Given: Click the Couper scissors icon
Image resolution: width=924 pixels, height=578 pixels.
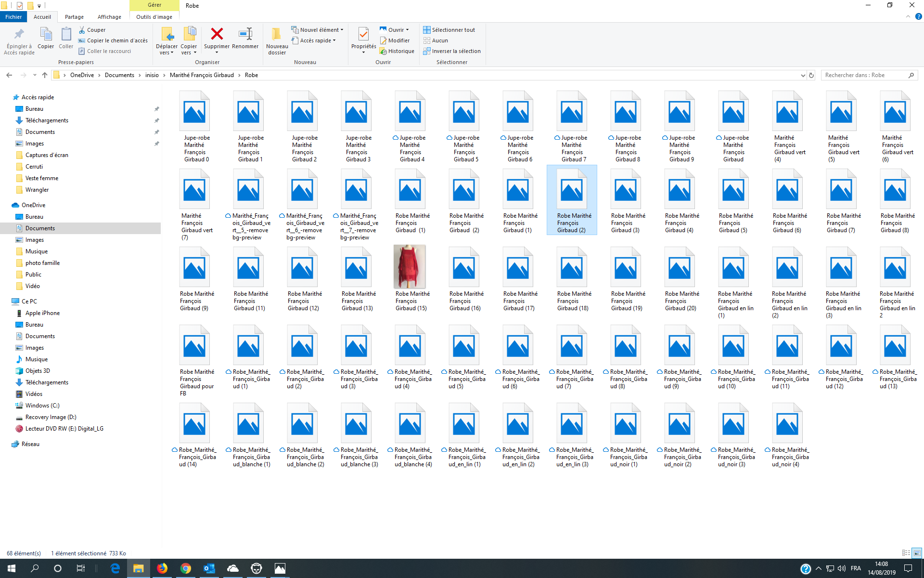Looking at the screenshot, I should click(82, 30).
